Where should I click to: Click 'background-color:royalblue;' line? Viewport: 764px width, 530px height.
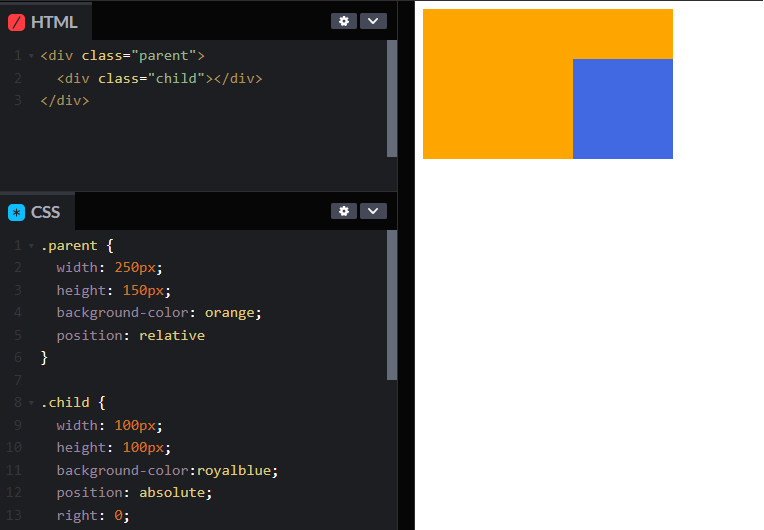[x=167, y=471]
